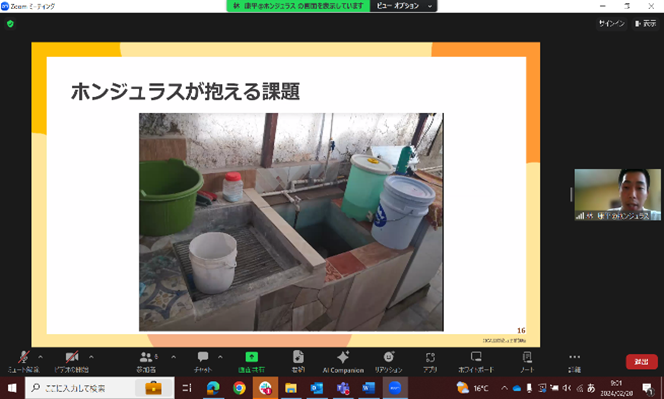The height and width of the screenshot is (399, 664).
Task: Open the Windows Start menu
Action: click(12, 388)
